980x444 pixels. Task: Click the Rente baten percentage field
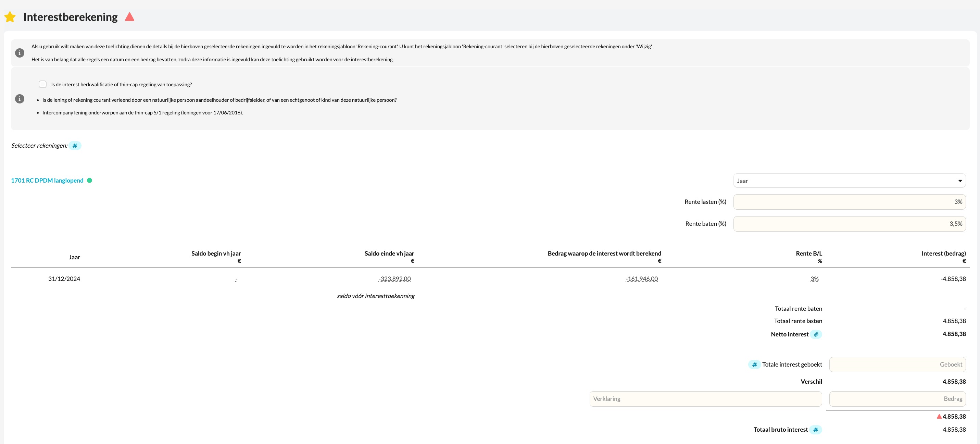tap(849, 224)
